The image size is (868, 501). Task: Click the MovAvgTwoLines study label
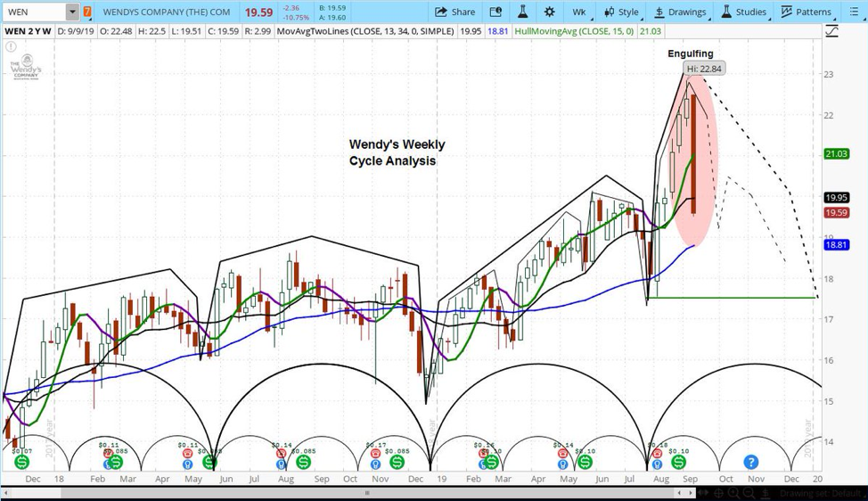(365, 31)
